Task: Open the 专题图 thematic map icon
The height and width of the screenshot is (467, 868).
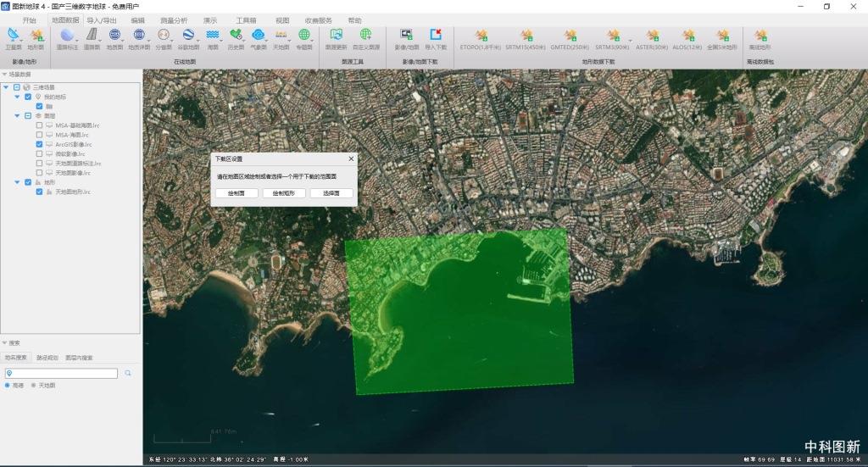Action: (x=304, y=35)
